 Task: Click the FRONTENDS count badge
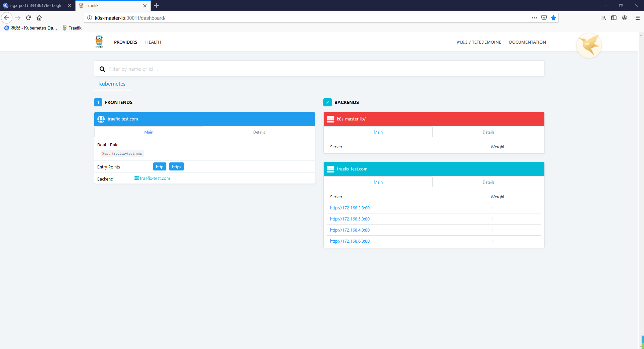98,102
